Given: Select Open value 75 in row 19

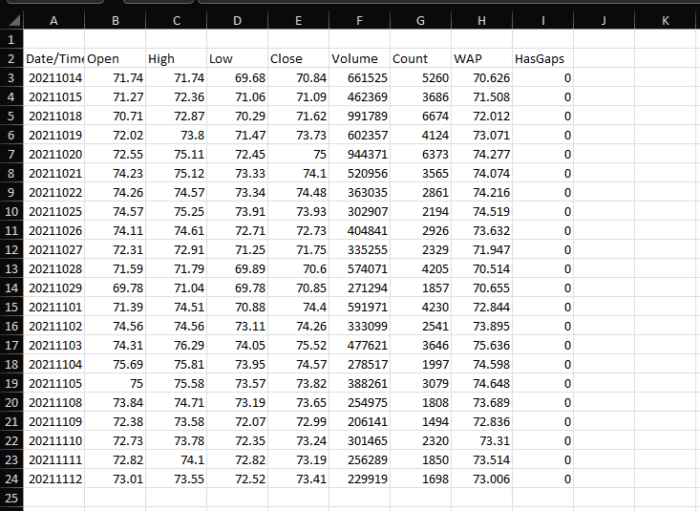Looking at the screenshot, I should pos(115,383).
